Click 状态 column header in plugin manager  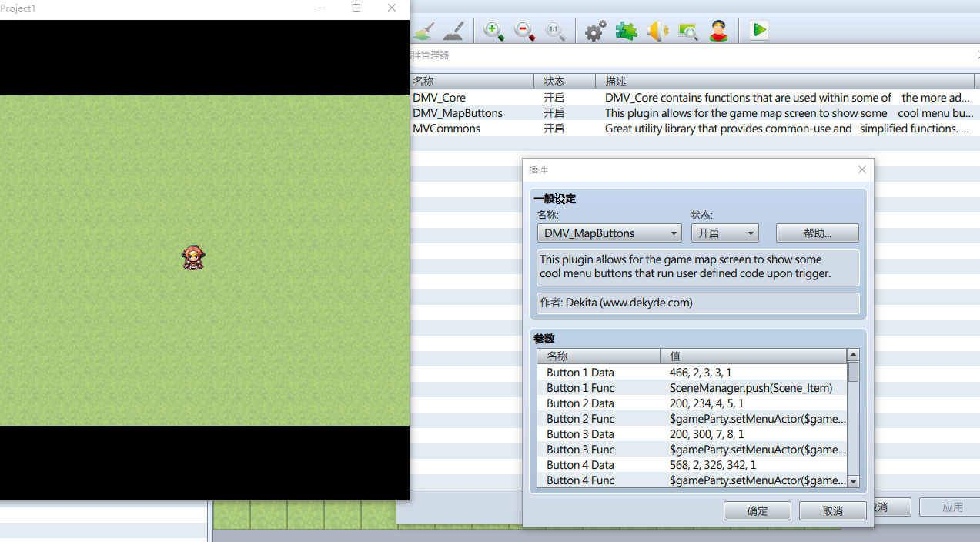(564, 81)
